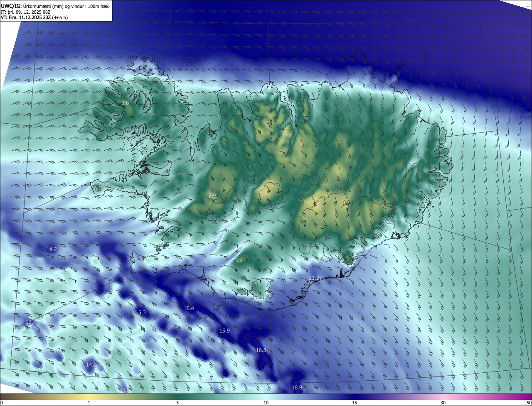
Task: Click the 15.3 value label
Action: pos(141,312)
